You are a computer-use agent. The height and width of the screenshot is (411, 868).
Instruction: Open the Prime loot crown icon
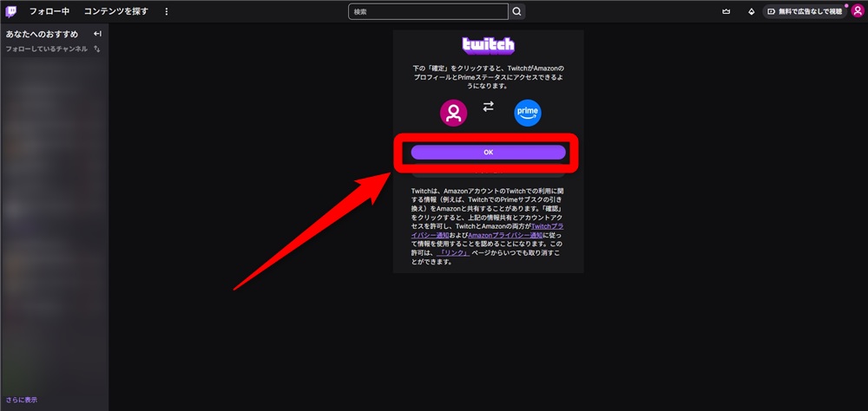pos(727,11)
